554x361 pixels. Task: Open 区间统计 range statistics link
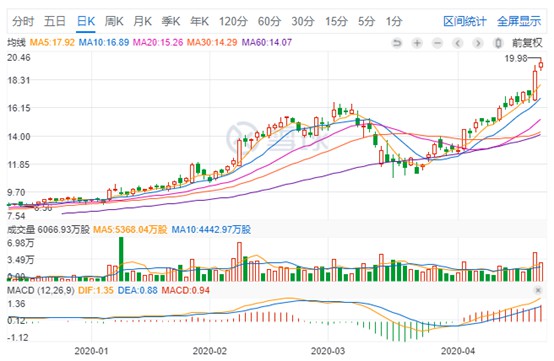pyautogui.click(x=465, y=21)
